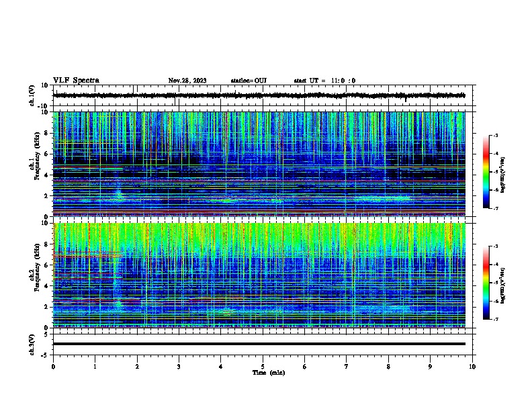Screen dimensions: 532x411
Task: Click the "-10" tick of ch.1(V) axis
Action: (44, 106)
